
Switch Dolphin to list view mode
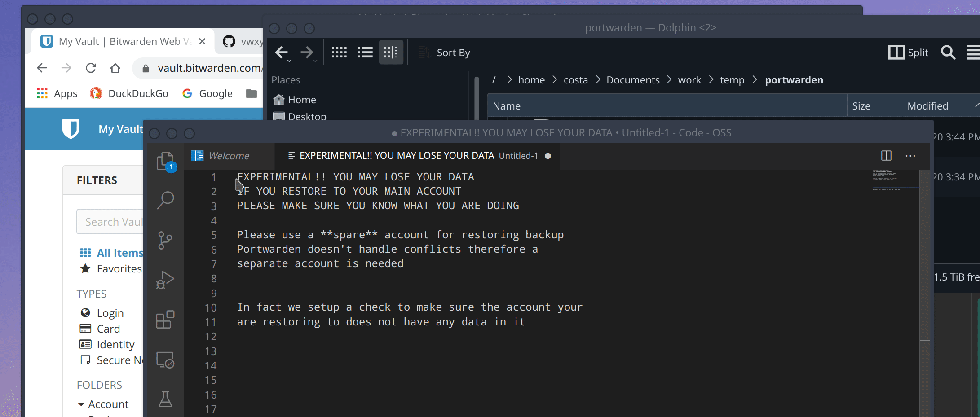(x=365, y=52)
